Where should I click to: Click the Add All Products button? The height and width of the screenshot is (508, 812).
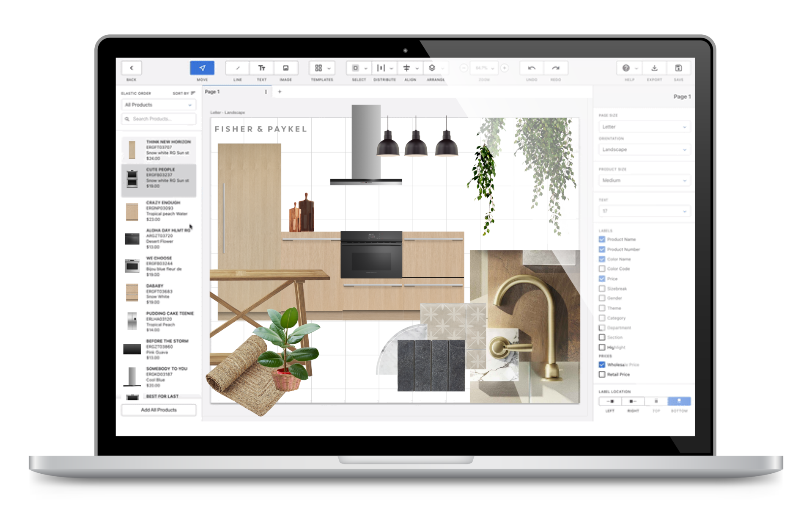[159, 410]
